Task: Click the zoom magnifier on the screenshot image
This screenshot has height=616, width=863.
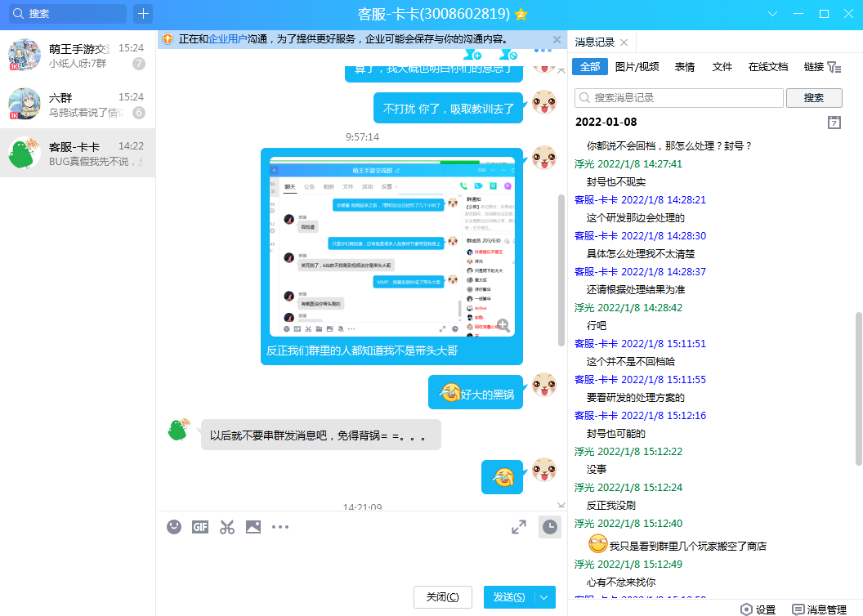Action: (x=503, y=325)
